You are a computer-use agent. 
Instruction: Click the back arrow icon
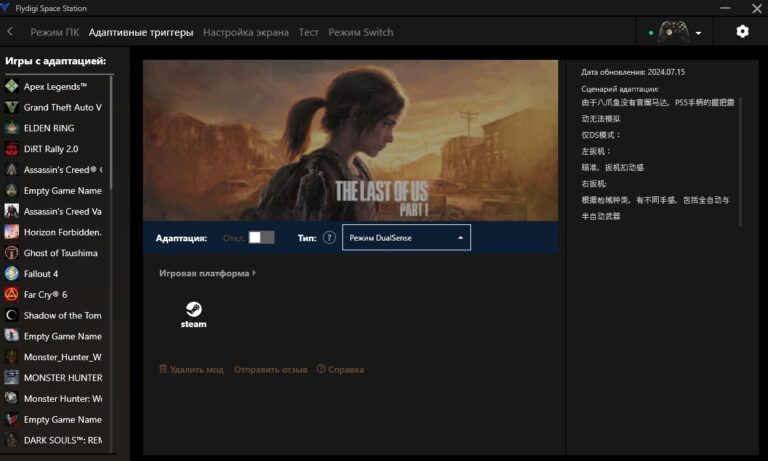tap(10, 32)
